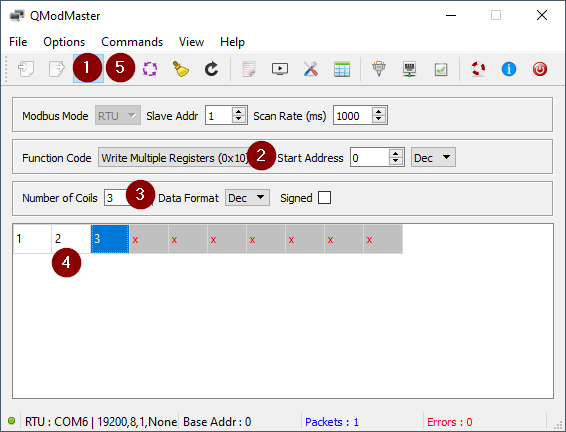Open the File menu
566x432 pixels.
18,42
